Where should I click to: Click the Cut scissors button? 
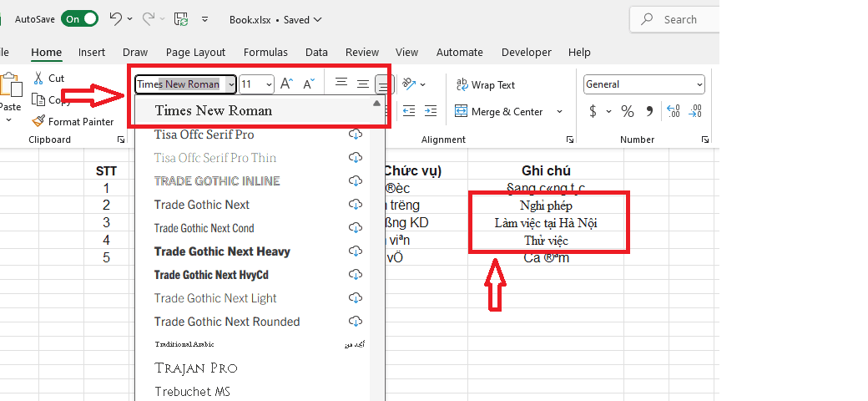(48, 78)
